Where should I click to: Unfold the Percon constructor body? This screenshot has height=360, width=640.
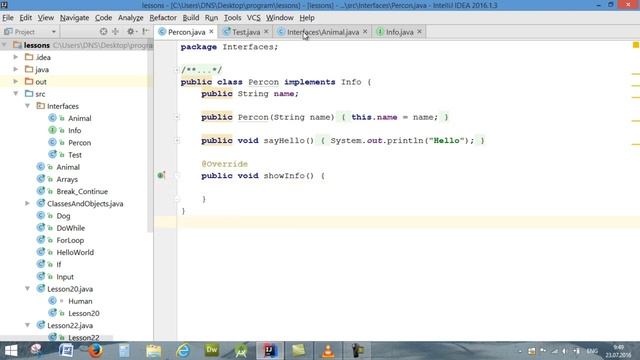click(177, 117)
